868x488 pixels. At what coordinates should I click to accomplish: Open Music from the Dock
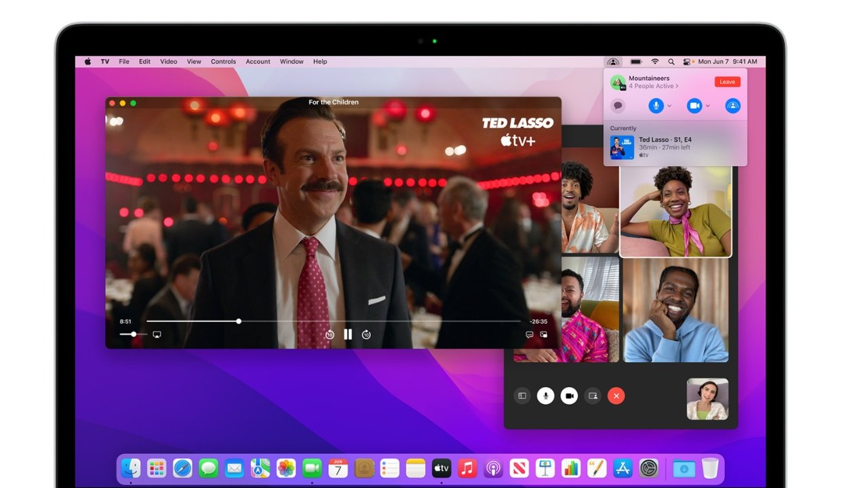(467, 468)
